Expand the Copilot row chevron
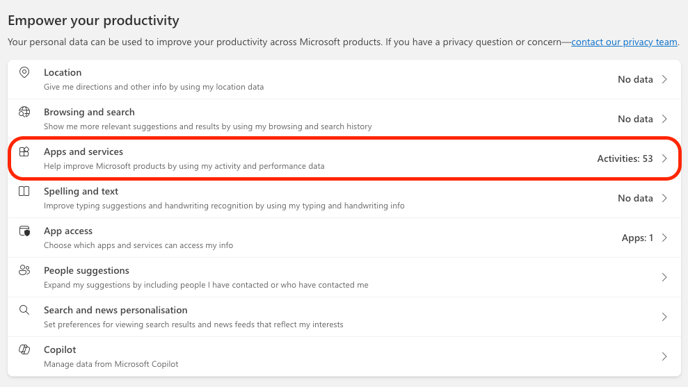 pyautogui.click(x=664, y=357)
